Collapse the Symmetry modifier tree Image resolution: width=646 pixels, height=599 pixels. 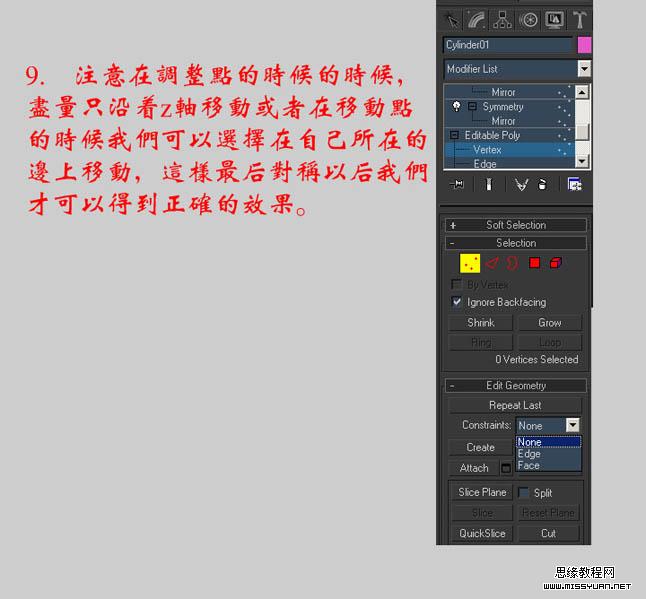473,107
